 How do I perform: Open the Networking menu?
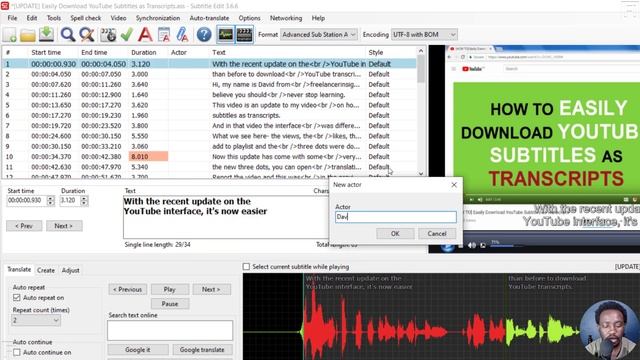(286, 18)
